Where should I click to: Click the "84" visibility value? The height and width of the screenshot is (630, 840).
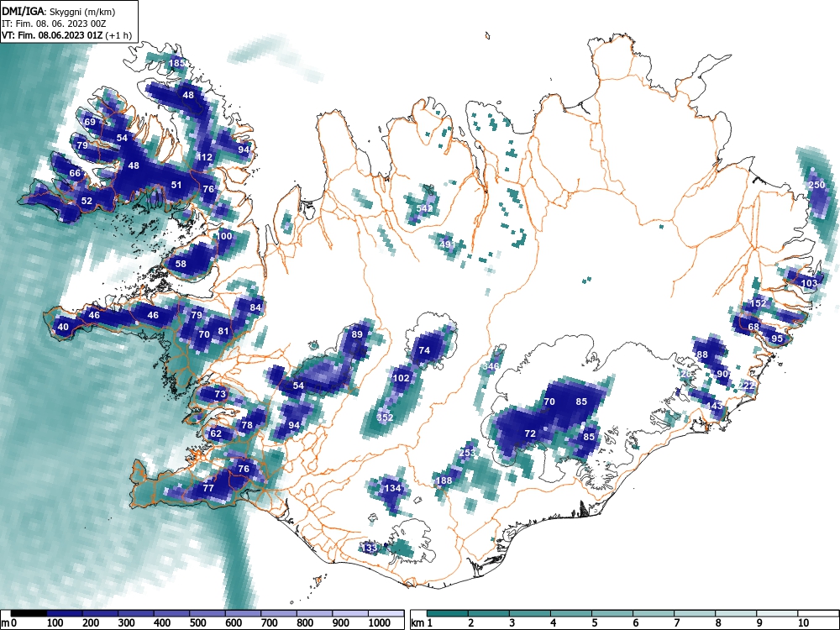point(255,307)
